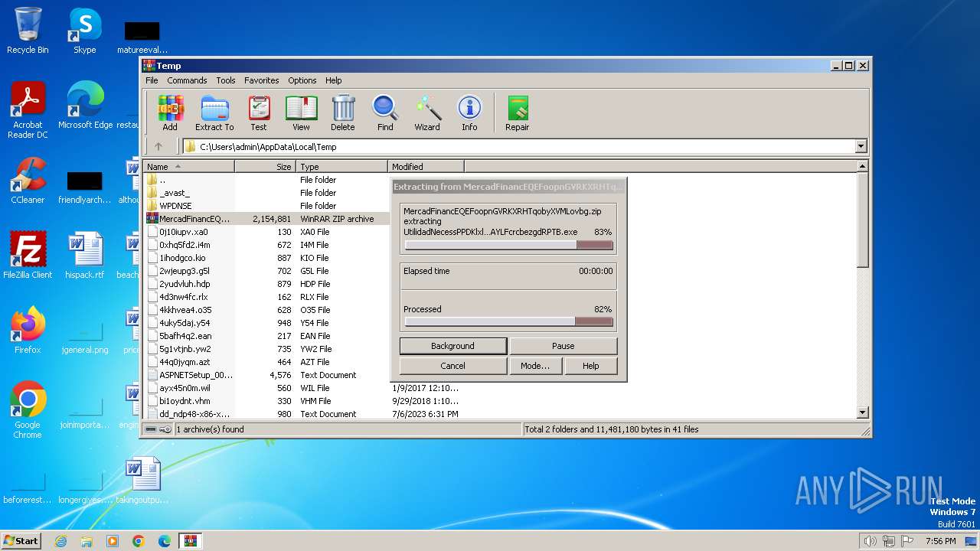Cancel the extraction
The image size is (980, 551).
coord(452,366)
